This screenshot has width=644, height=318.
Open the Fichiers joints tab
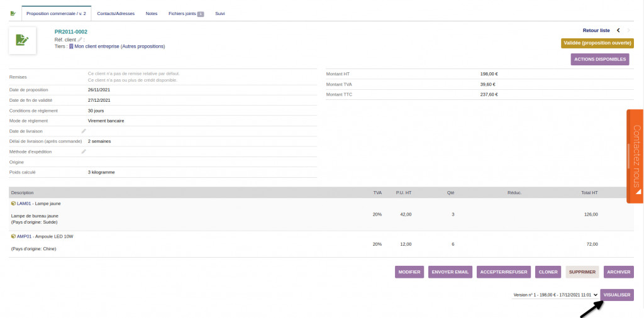186,13
